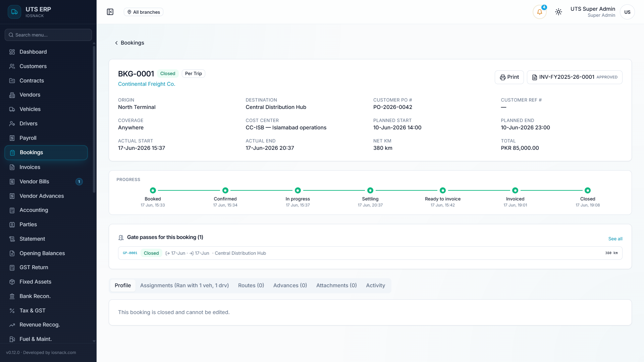Screen dimensions: 644x362
Task: Click the Confirmed progress step marker
Action: [225, 190]
